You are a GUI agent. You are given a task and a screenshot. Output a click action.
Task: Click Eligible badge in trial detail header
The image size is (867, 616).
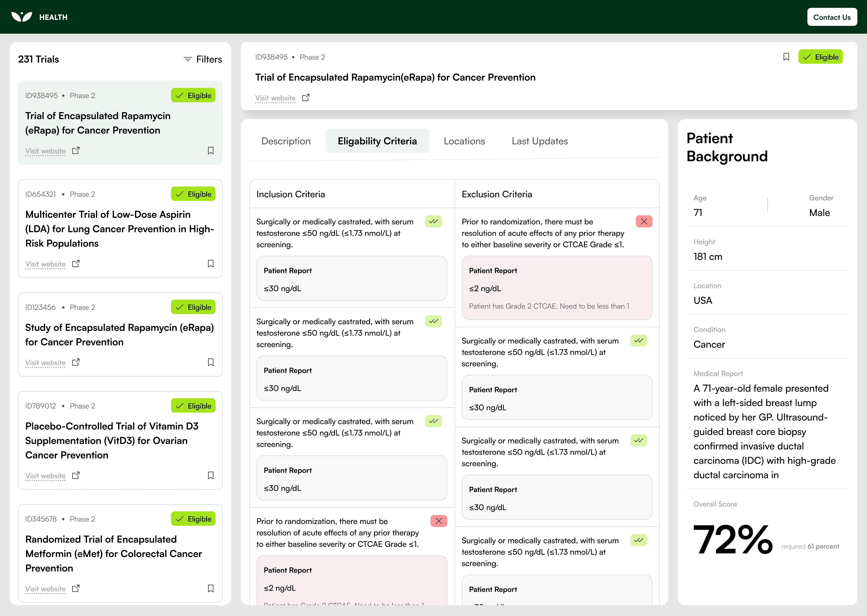(x=820, y=57)
